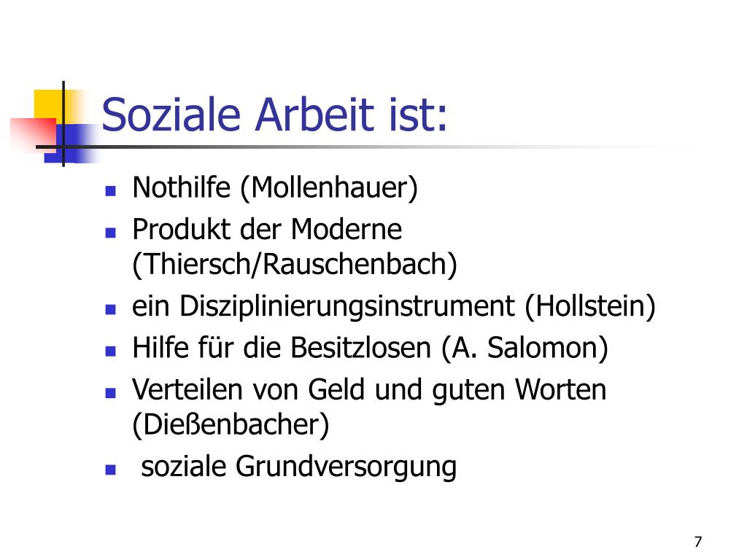Click 'Hilfe für die Besitzlosen (A. Salomon)'

pos(370,348)
